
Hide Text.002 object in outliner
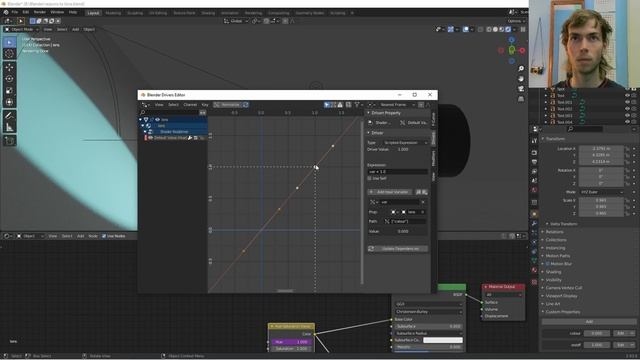(x=627, y=109)
